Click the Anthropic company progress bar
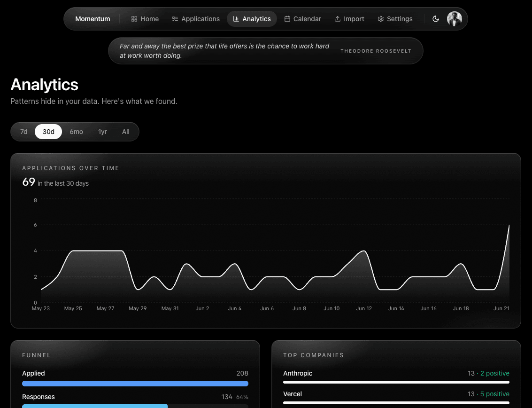The image size is (532, 408). click(396, 382)
